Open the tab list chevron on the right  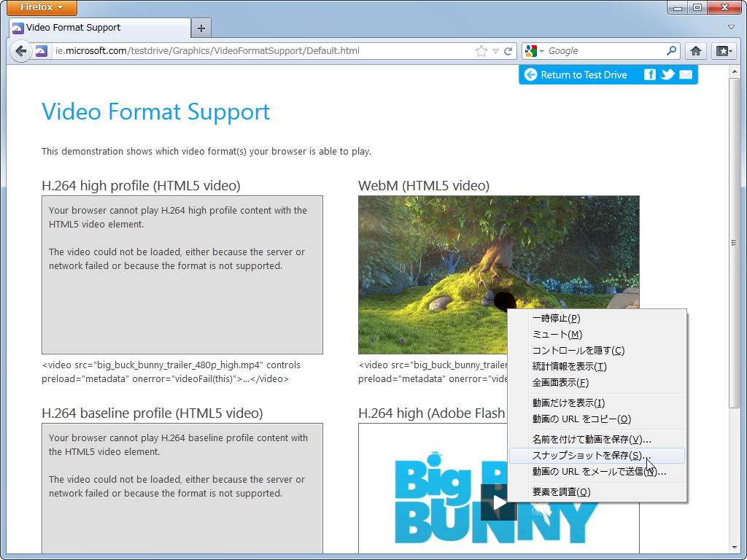coord(731,27)
